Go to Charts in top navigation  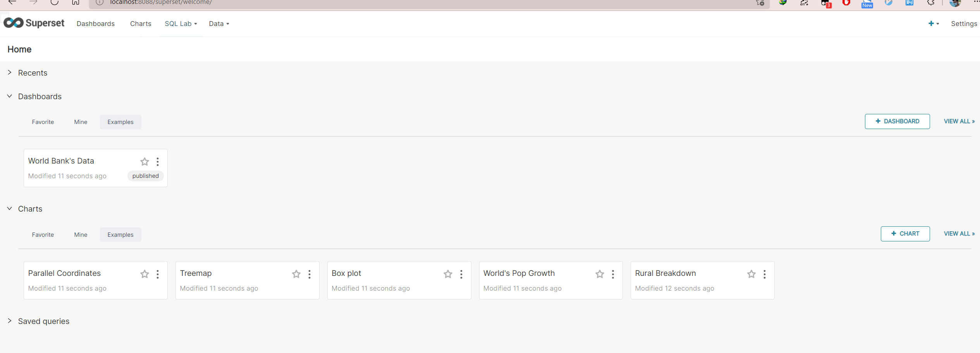(141, 24)
